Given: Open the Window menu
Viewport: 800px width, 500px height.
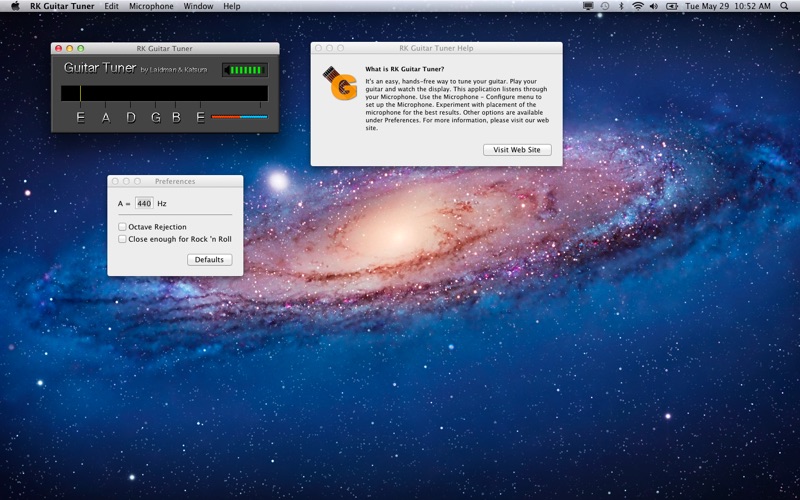Looking at the screenshot, I should coord(198,6).
